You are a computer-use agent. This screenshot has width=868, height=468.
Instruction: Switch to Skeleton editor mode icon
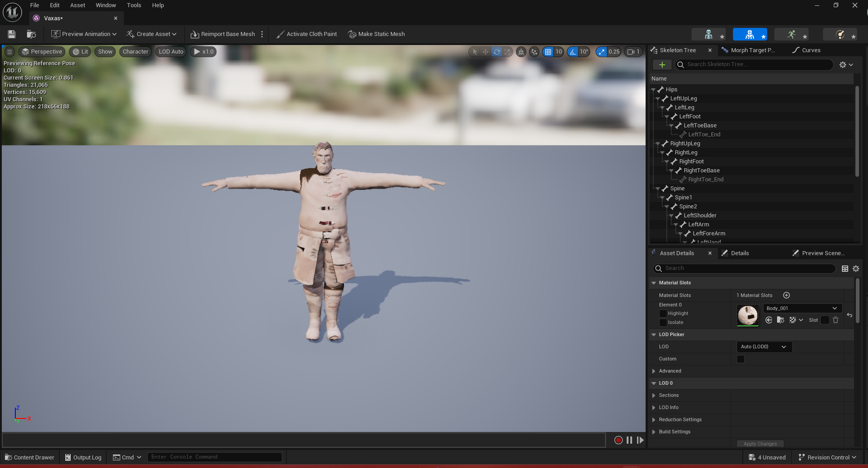coord(708,34)
